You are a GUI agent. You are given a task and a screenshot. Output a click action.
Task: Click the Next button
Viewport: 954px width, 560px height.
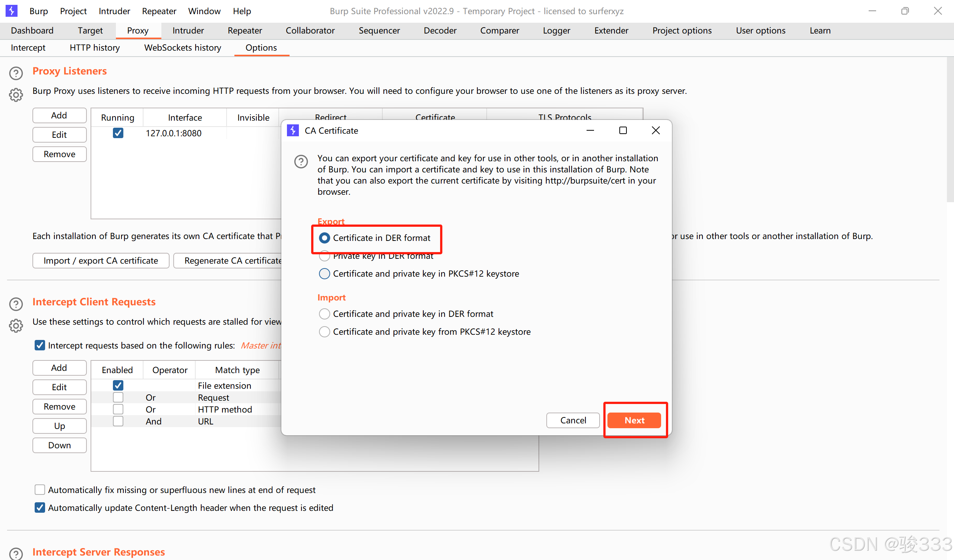[x=634, y=420]
